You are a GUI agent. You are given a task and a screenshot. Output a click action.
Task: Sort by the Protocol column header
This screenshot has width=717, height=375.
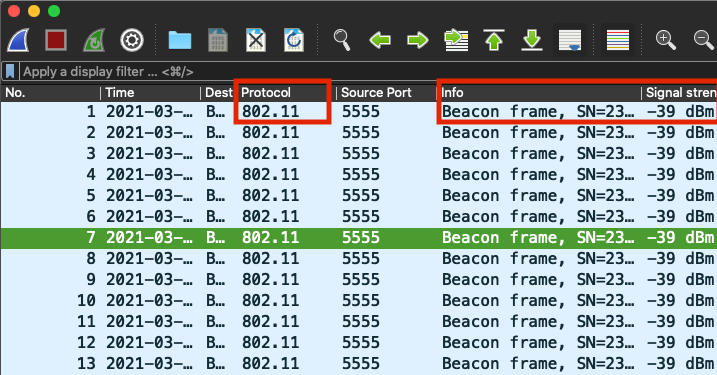click(286, 93)
